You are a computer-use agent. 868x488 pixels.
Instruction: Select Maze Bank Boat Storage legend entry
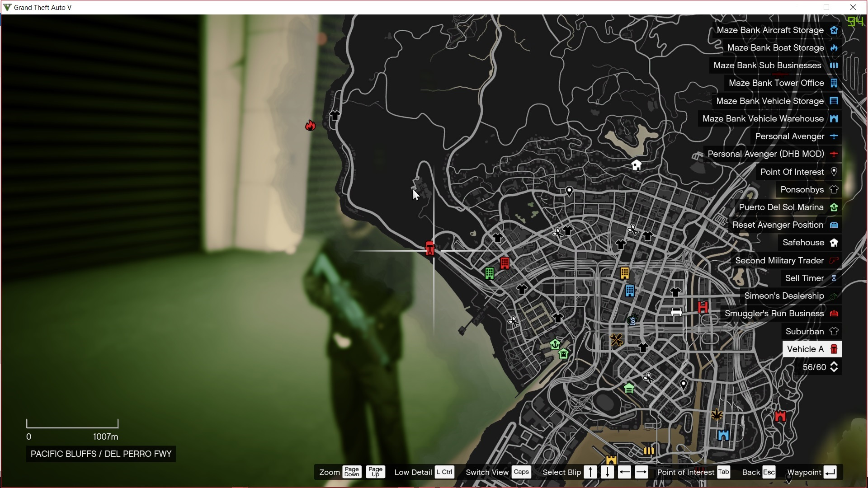click(782, 48)
